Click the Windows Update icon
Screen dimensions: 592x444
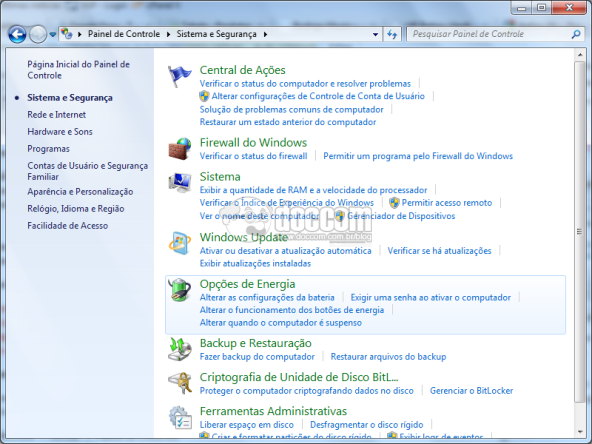[x=180, y=244]
